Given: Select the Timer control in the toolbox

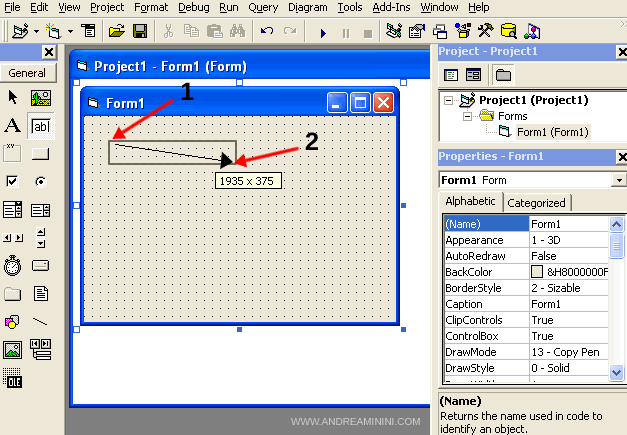Looking at the screenshot, I should coord(13,265).
